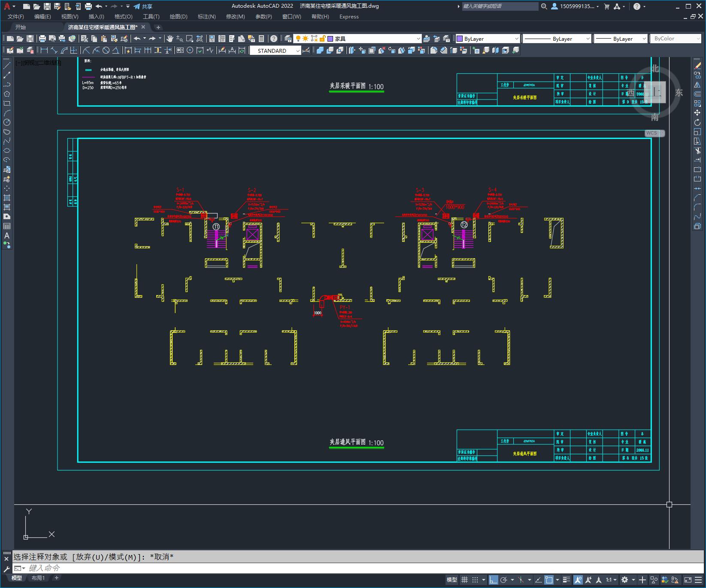Select the Mirror modify tool

[697, 85]
